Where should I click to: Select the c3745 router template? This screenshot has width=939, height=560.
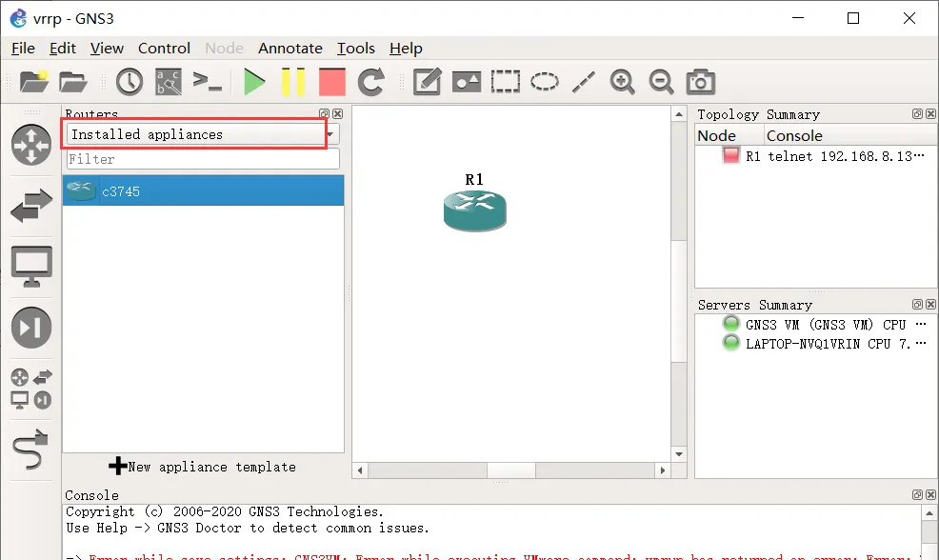click(204, 190)
